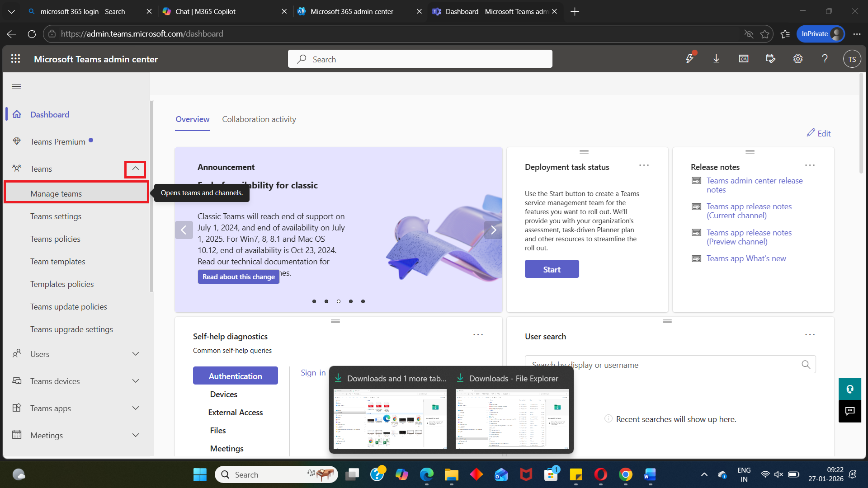Click Read about this change

[238, 277]
